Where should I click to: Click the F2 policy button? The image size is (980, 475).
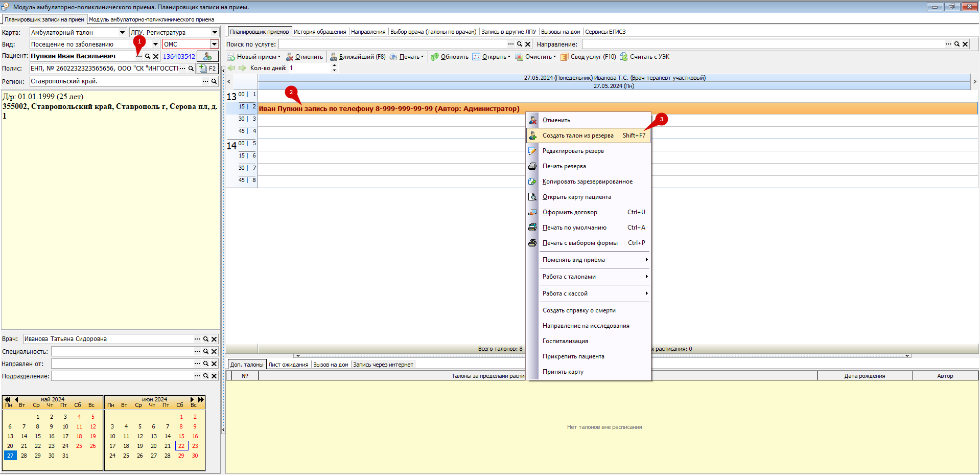click(x=207, y=69)
